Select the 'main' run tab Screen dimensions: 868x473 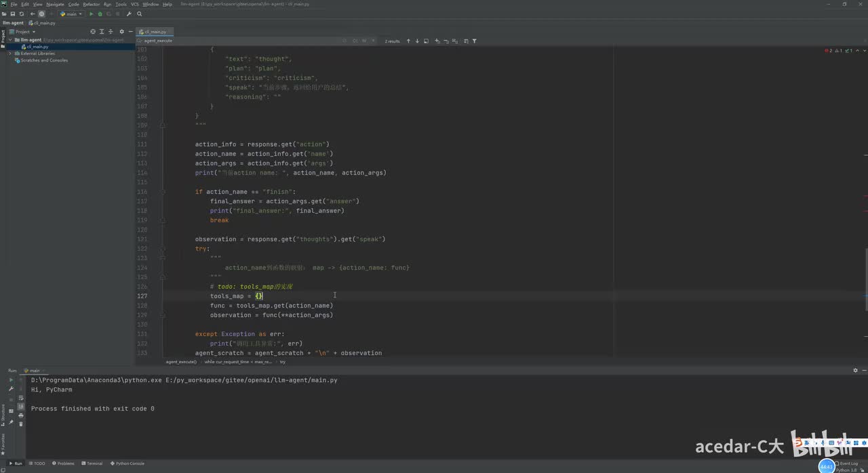[x=33, y=371]
